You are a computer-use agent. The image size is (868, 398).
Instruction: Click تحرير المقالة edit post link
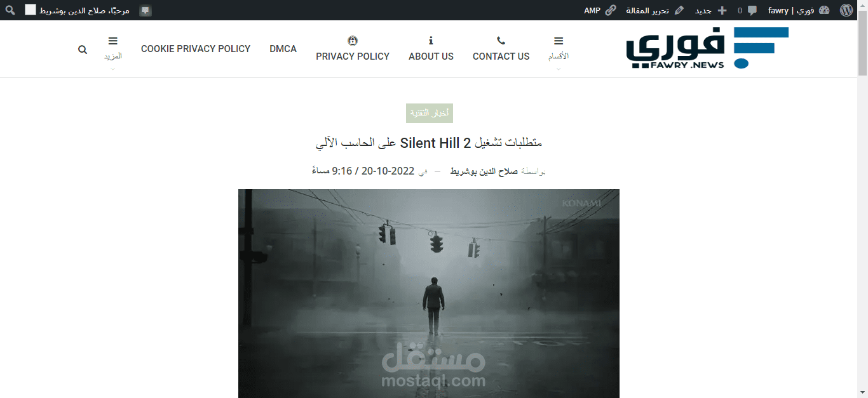tap(648, 10)
